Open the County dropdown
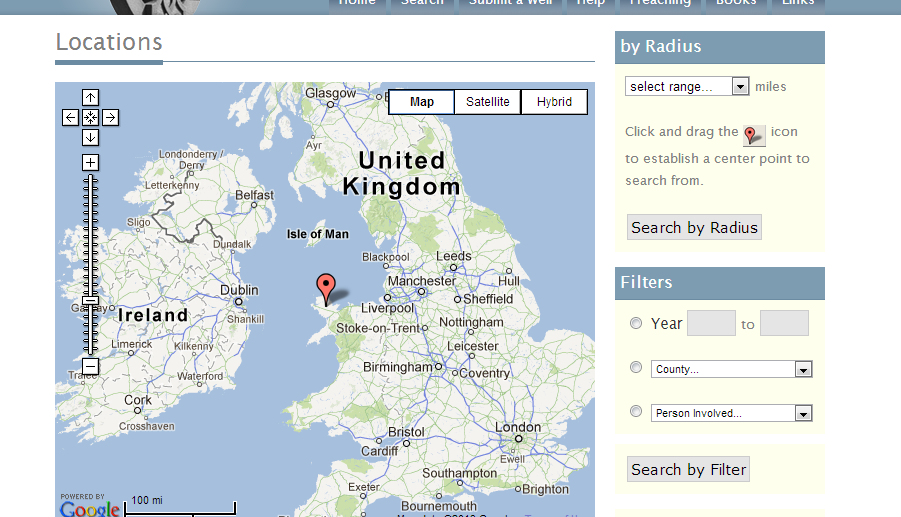 click(x=731, y=369)
